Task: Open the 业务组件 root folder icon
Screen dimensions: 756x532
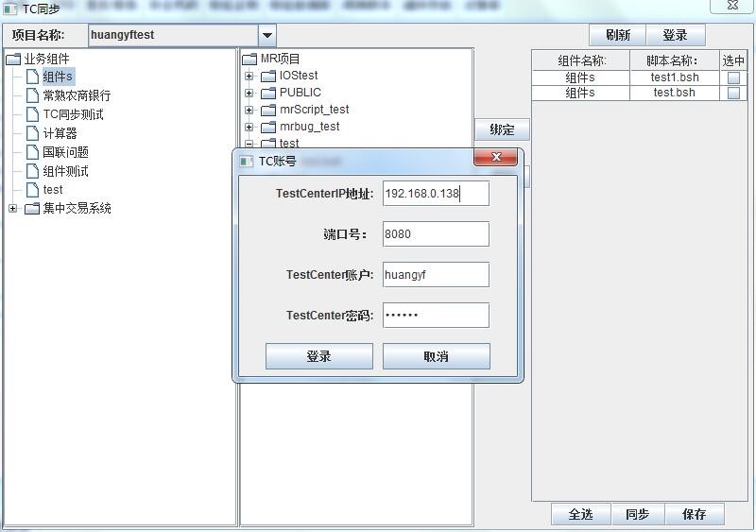Action: [13, 60]
